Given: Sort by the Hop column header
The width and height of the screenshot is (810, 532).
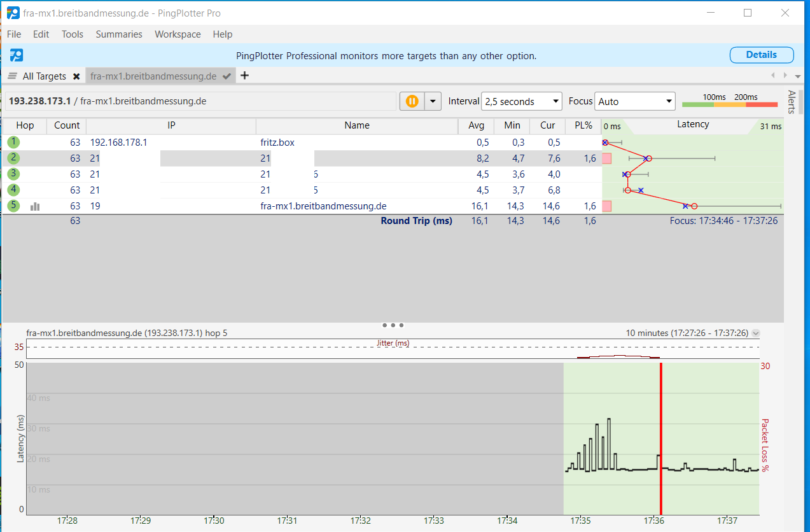Looking at the screenshot, I should pos(25,125).
